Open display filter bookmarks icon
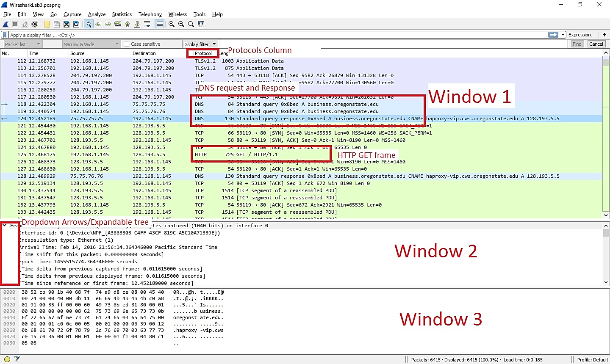The width and height of the screenshot is (610, 364). [5, 35]
